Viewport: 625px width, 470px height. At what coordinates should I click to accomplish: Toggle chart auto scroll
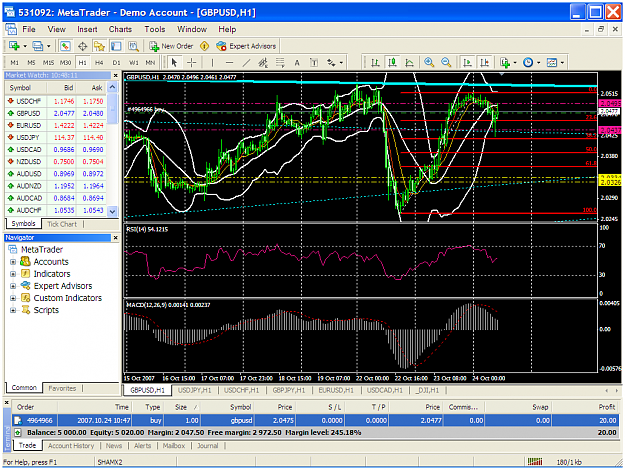[x=467, y=63]
